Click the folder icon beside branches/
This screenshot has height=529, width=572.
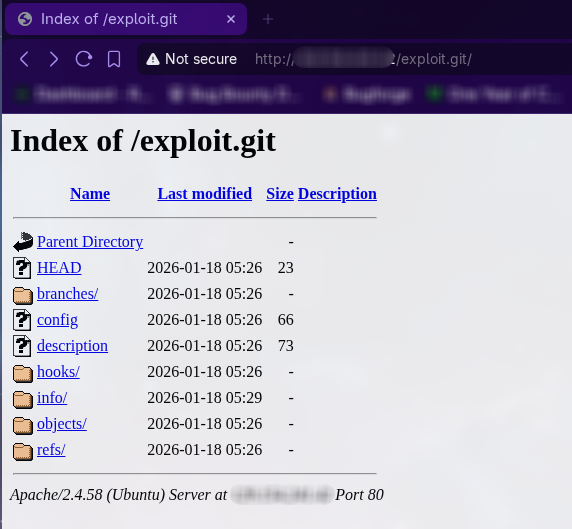coord(23,294)
